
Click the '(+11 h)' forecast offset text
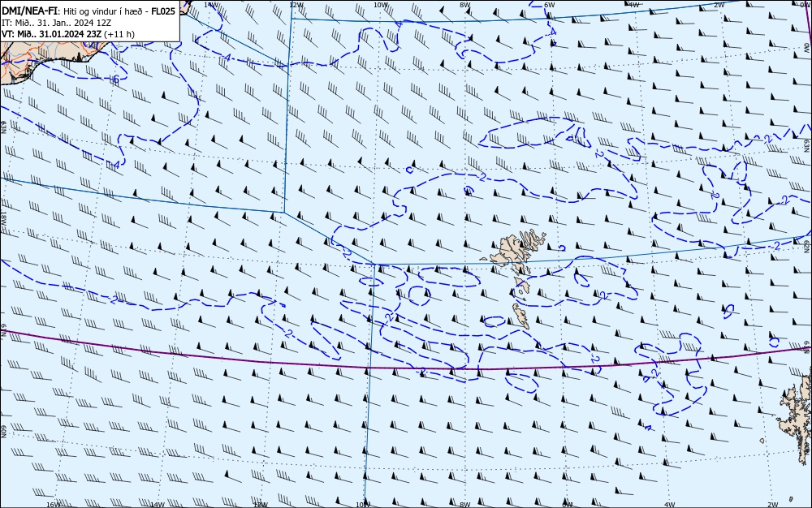pyautogui.click(x=119, y=34)
